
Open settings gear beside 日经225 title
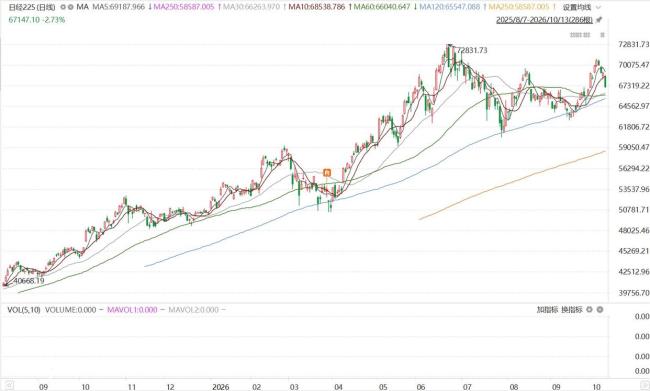tap(63, 7)
